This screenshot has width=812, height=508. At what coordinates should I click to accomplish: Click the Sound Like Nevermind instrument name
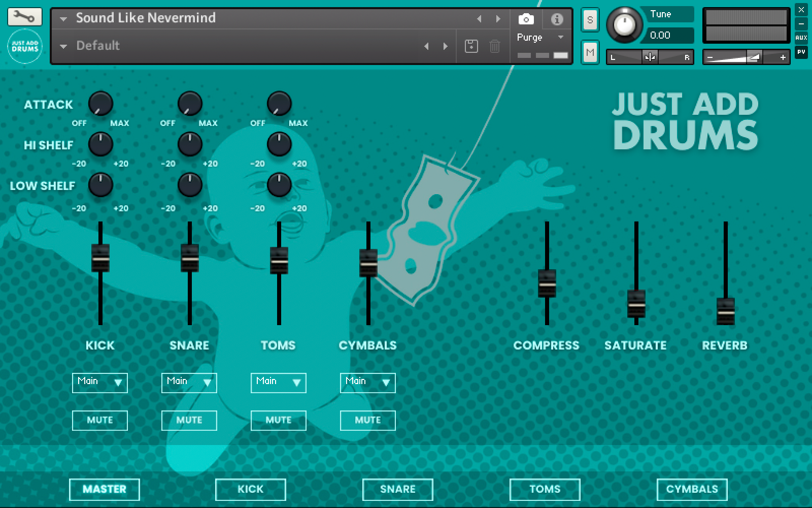(x=146, y=18)
